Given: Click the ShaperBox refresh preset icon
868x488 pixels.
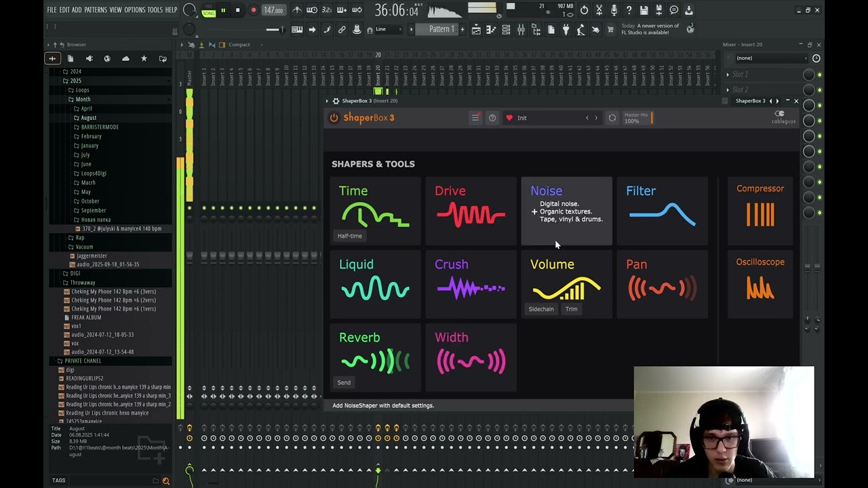Looking at the screenshot, I should [x=612, y=118].
